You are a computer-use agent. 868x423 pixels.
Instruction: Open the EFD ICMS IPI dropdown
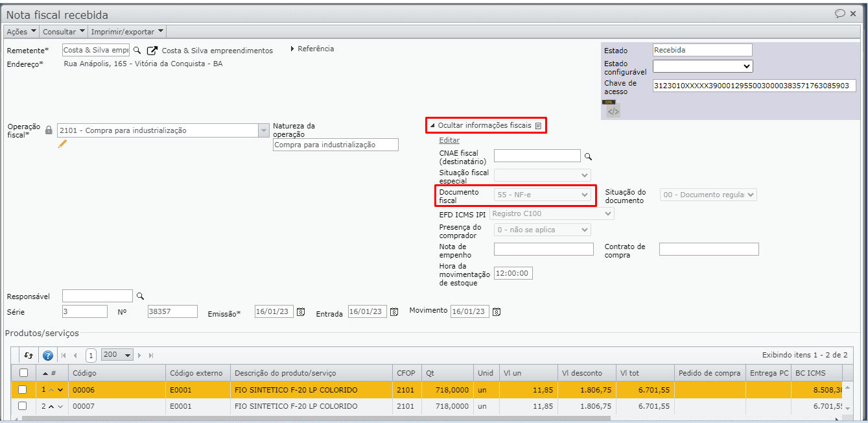coord(552,213)
